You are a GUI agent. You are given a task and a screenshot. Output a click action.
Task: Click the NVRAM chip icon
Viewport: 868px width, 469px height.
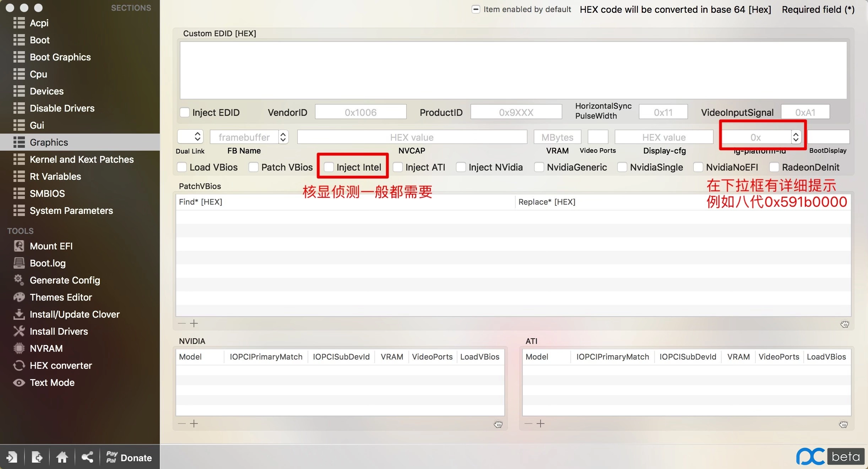[x=19, y=348]
